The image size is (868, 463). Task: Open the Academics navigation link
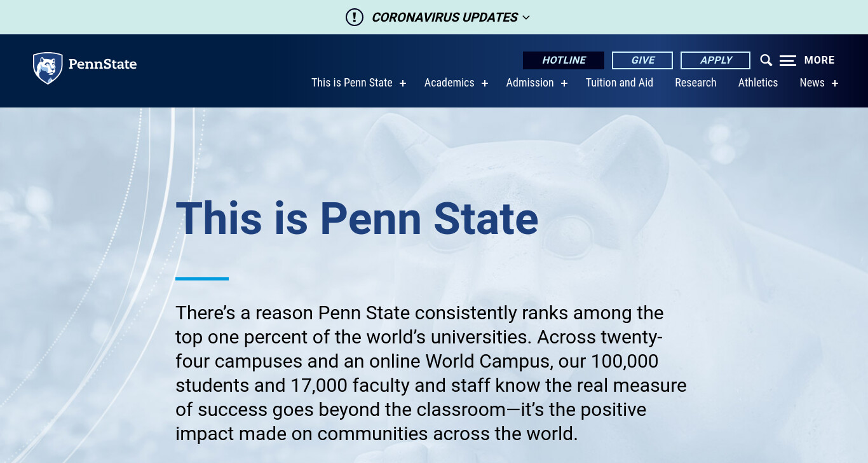click(x=449, y=83)
